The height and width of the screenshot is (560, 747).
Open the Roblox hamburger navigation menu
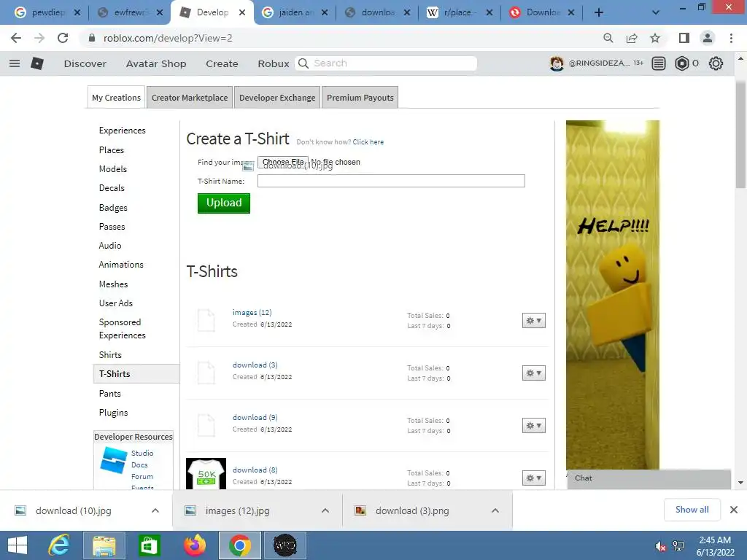(x=15, y=63)
